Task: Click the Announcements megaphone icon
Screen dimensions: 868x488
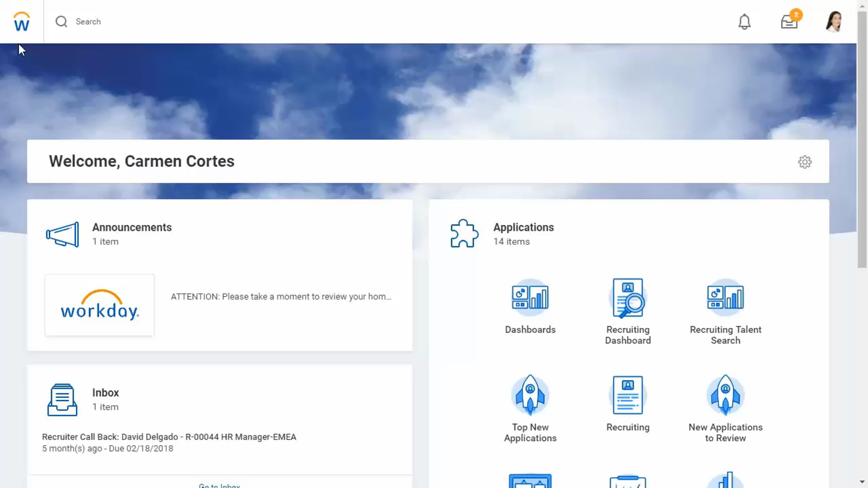Action: pos(63,234)
